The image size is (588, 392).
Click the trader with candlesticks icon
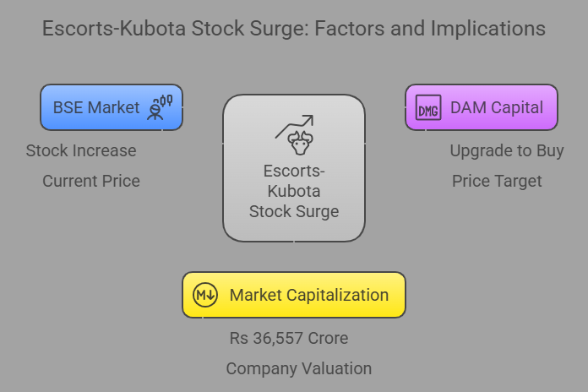click(160, 107)
